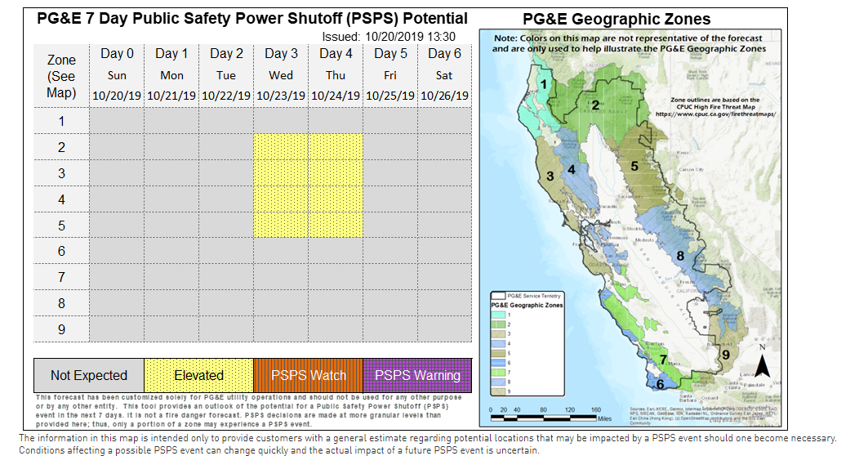Click the "10/20/19" date under Day 0
Image resolution: width=868 pixels, height=456 pixels.
[117, 96]
